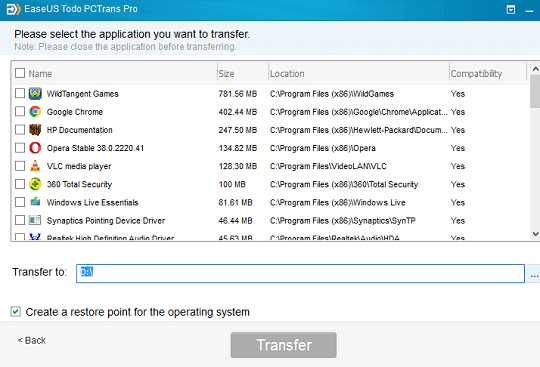This screenshot has height=367, width=540.
Task: Click the WildTangent Games app icon
Action: pyautogui.click(x=35, y=94)
